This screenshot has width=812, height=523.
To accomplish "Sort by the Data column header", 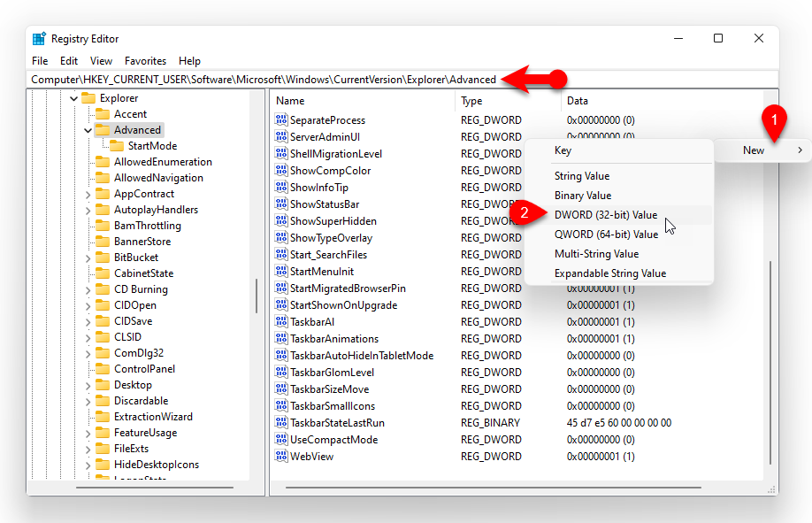I will [662, 101].
